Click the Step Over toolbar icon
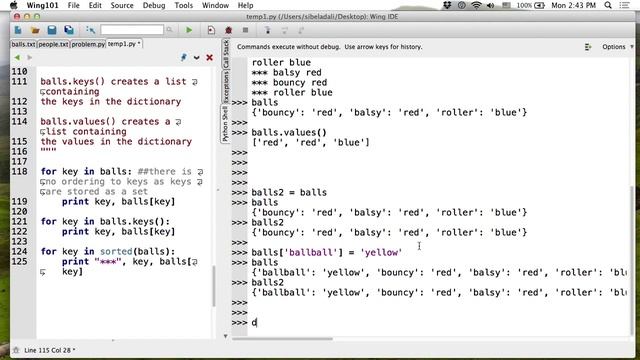 point(284,30)
